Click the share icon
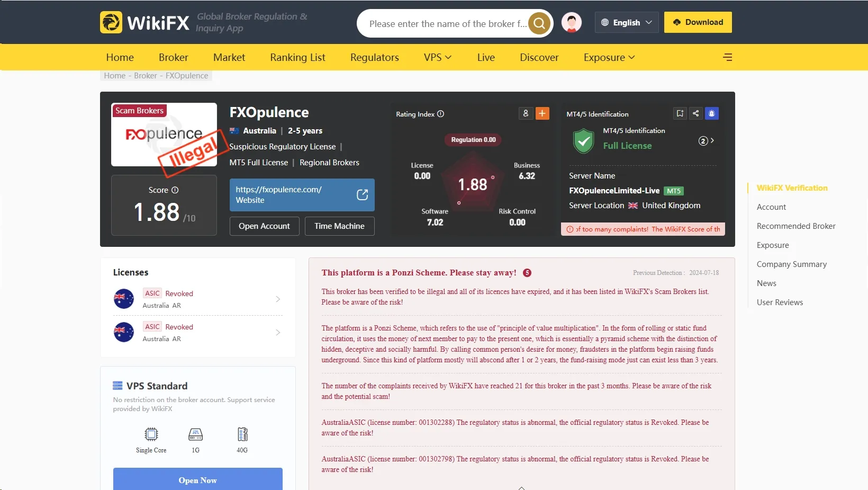This screenshot has width=868, height=490. point(696,113)
